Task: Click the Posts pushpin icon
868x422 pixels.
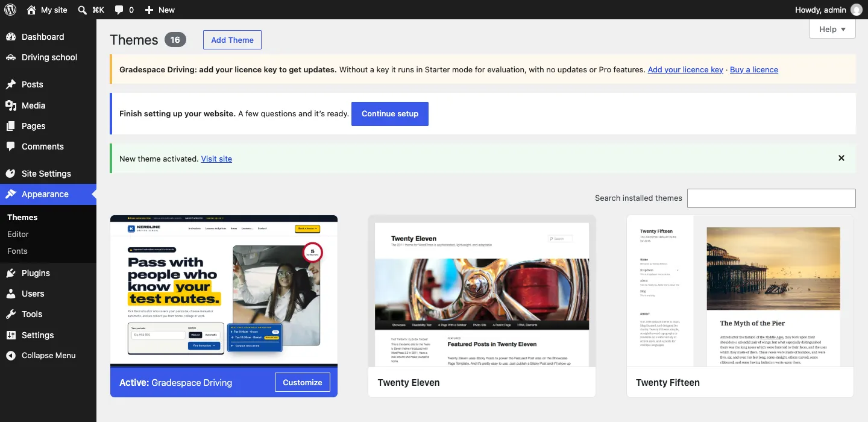Action: click(x=11, y=84)
